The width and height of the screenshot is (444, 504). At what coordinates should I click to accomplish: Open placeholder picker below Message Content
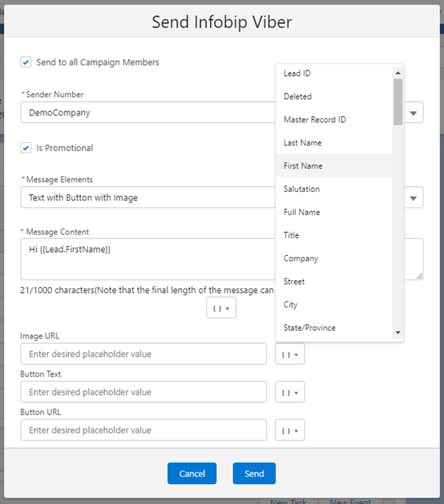click(221, 308)
